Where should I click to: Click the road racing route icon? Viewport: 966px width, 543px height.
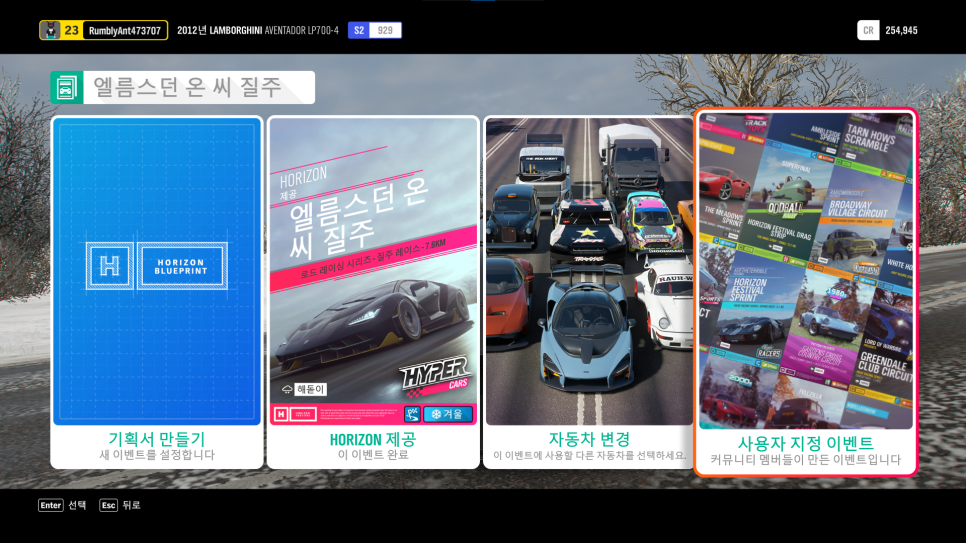point(413,414)
